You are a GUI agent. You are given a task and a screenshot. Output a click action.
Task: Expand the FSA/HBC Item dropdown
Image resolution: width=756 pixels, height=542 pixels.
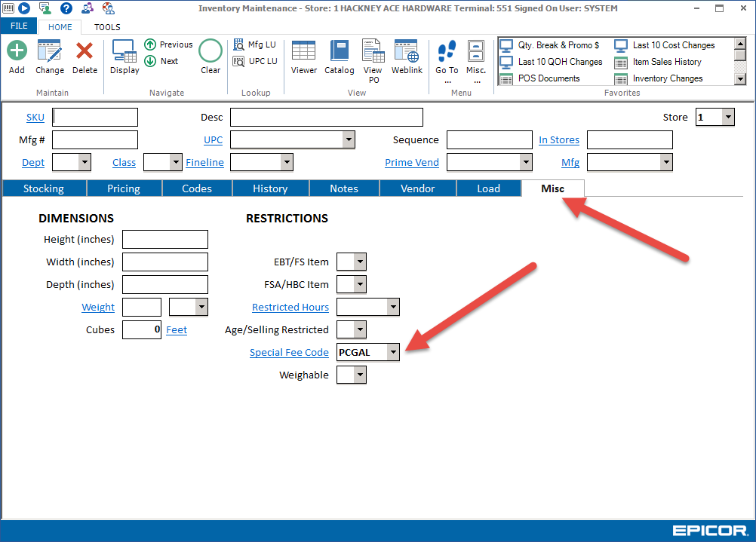pyautogui.click(x=360, y=284)
